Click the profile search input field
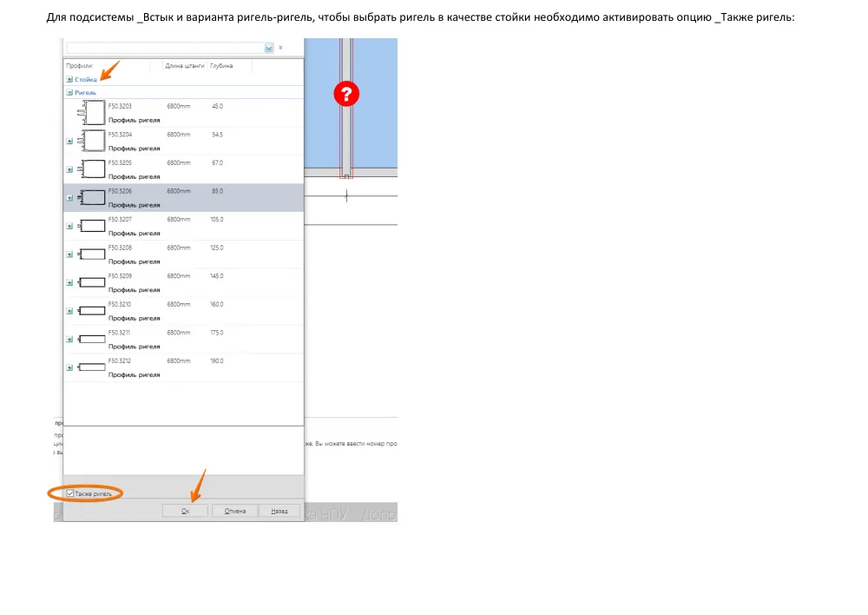Screen dimensions: 868x615 166,48
